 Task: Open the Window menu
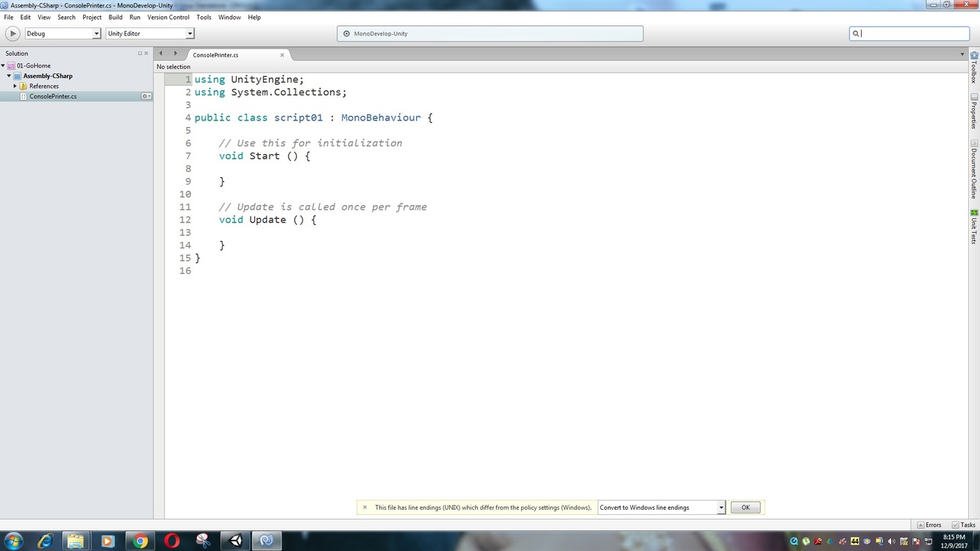coord(229,17)
